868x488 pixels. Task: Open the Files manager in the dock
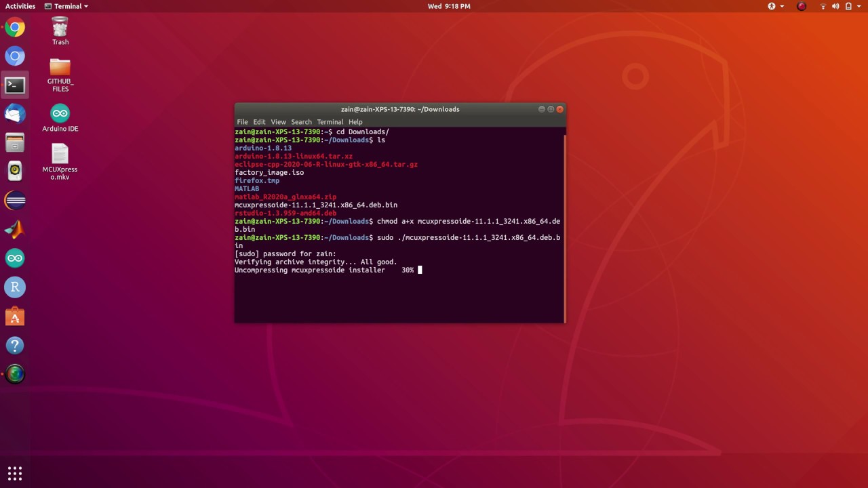(x=15, y=143)
